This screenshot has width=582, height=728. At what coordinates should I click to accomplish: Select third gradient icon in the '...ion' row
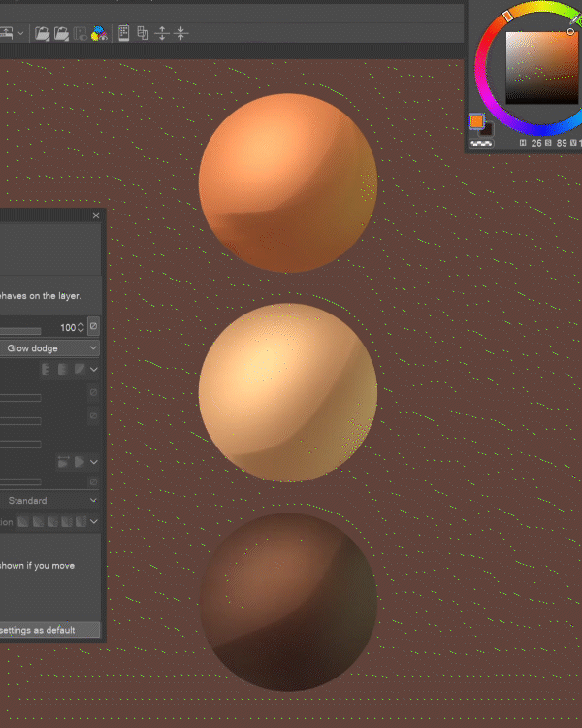pyautogui.click(x=52, y=522)
